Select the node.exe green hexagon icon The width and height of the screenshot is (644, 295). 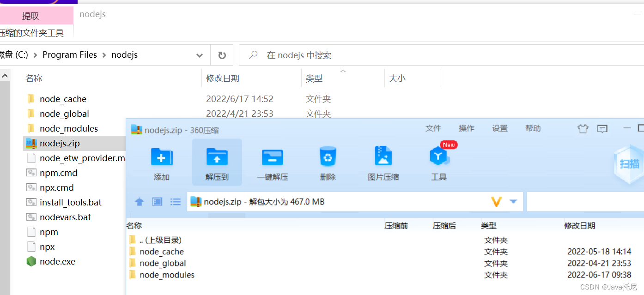(31, 261)
